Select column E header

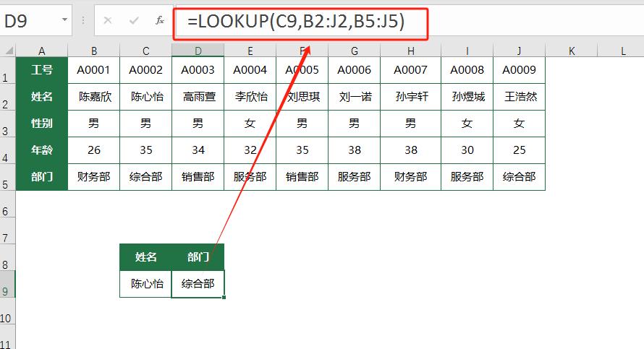[x=250, y=51]
